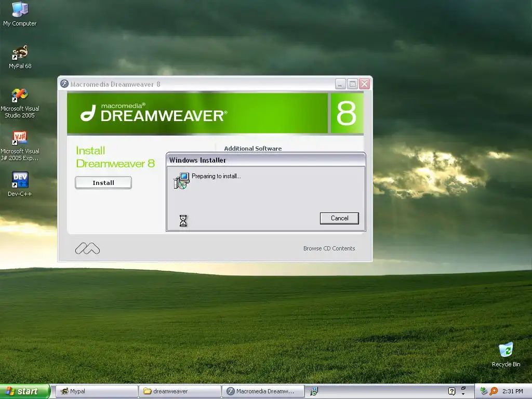This screenshot has width=532, height=399.
Task: Switch to Macromedia Dreamweaver taskbar button
Action: click(x=263, y=391)
